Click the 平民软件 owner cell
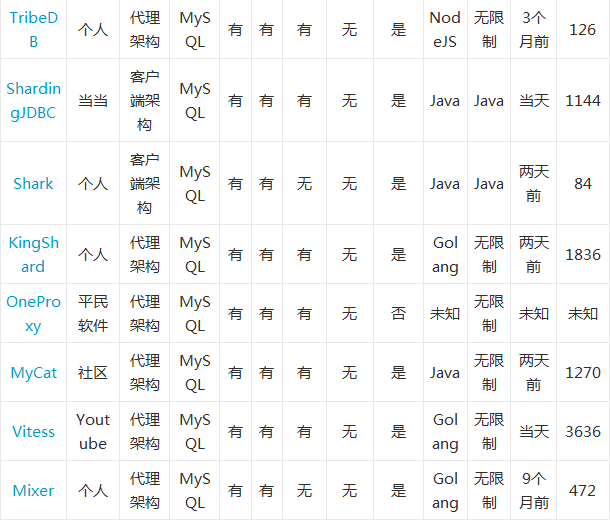 (x=93, y=313)
